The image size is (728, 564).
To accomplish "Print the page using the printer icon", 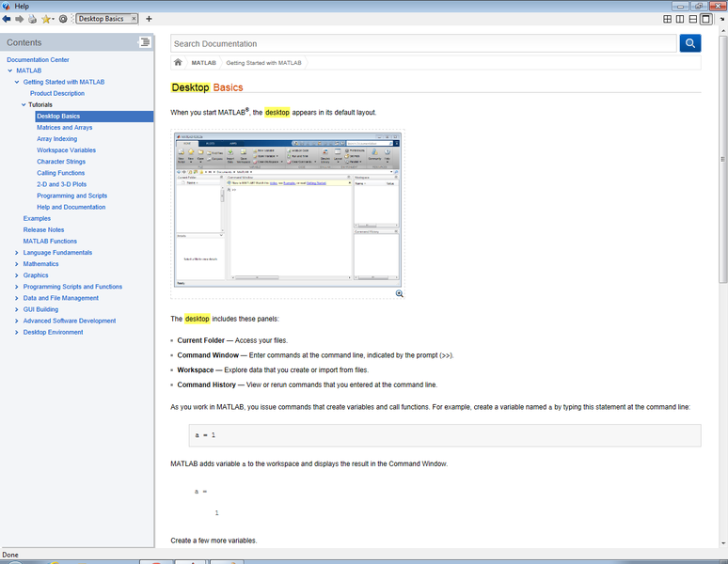I will [x=33, y=19].
